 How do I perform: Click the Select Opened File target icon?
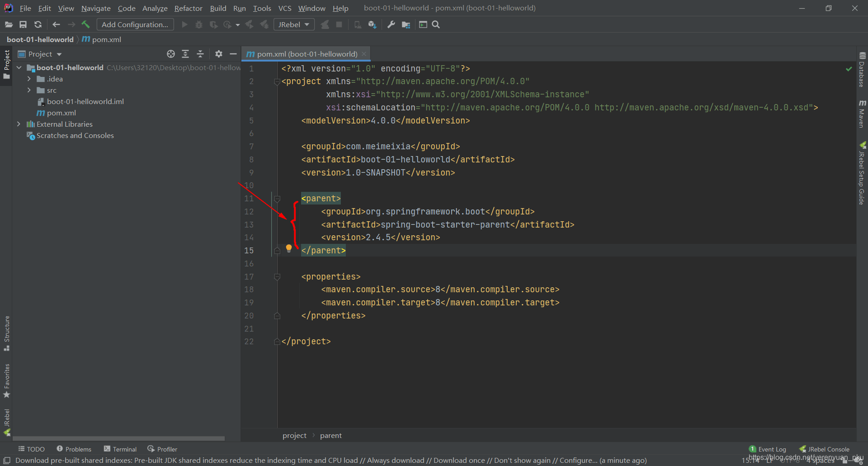point(171,54)
